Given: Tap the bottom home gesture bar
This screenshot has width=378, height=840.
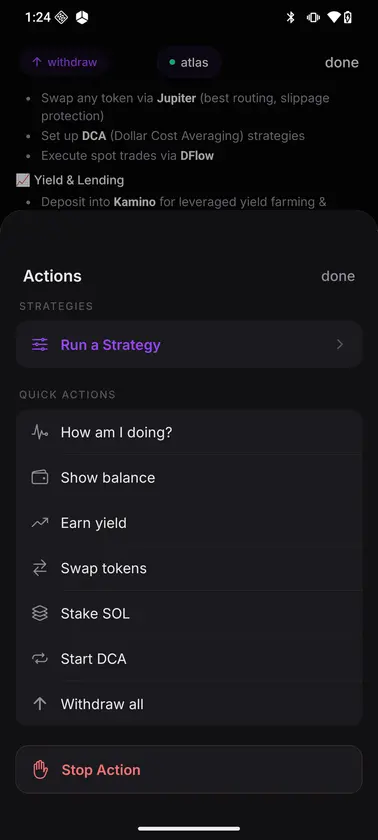Looking at the screenshot, I should pos(189,828).
